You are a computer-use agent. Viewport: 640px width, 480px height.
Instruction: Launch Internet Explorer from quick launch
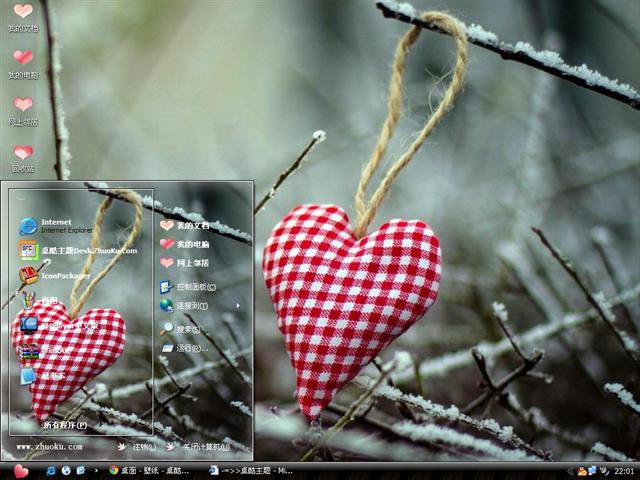(51, 471)
